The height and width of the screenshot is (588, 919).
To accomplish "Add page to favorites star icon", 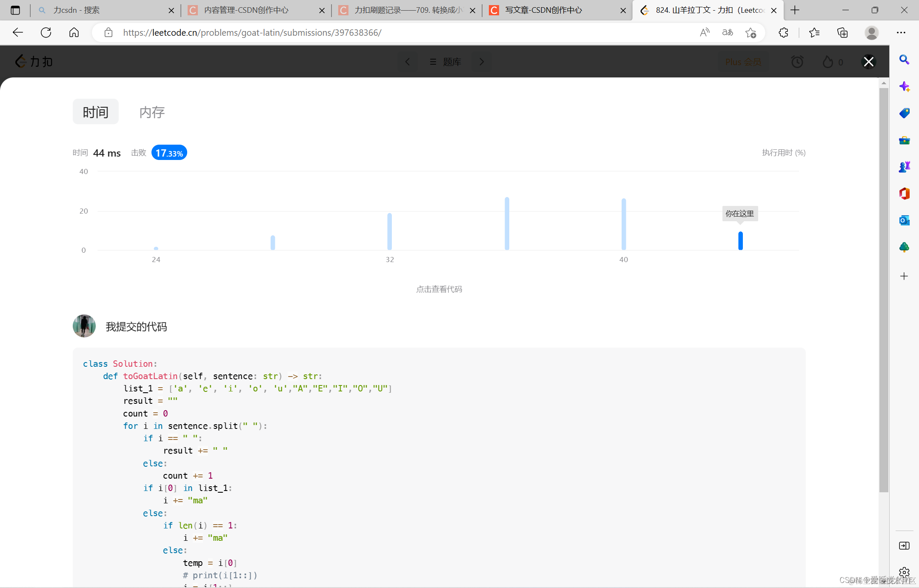I will coord(751,33).
